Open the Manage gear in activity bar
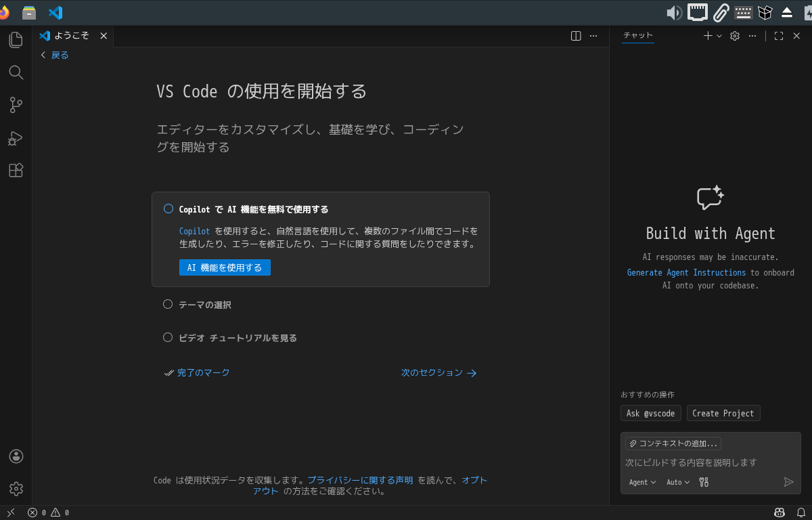This screenshot has width=812, height=520. (16, 488)
